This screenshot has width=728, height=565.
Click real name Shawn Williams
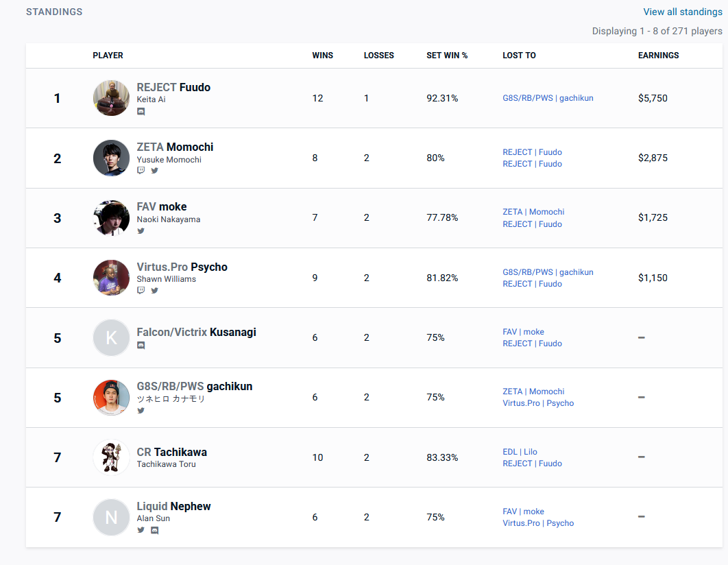166,279
